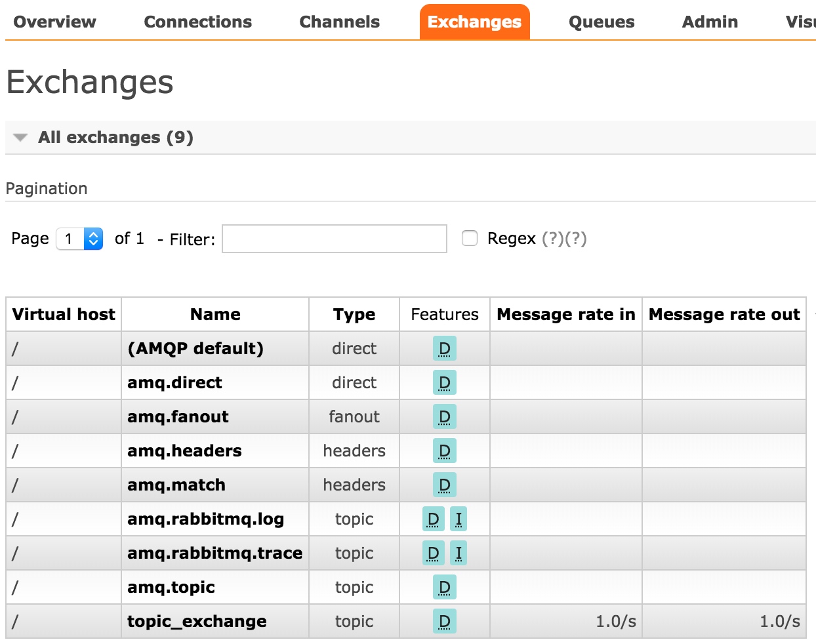The width and height of the screenshot is (816, 644).
Task: Select the Exchanges tab
Action: point(474,22)
